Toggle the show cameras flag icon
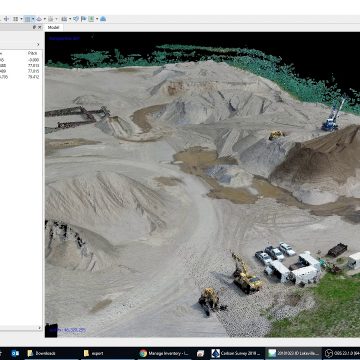The width and height of the screenshot is (360, 360). [83, 19]
